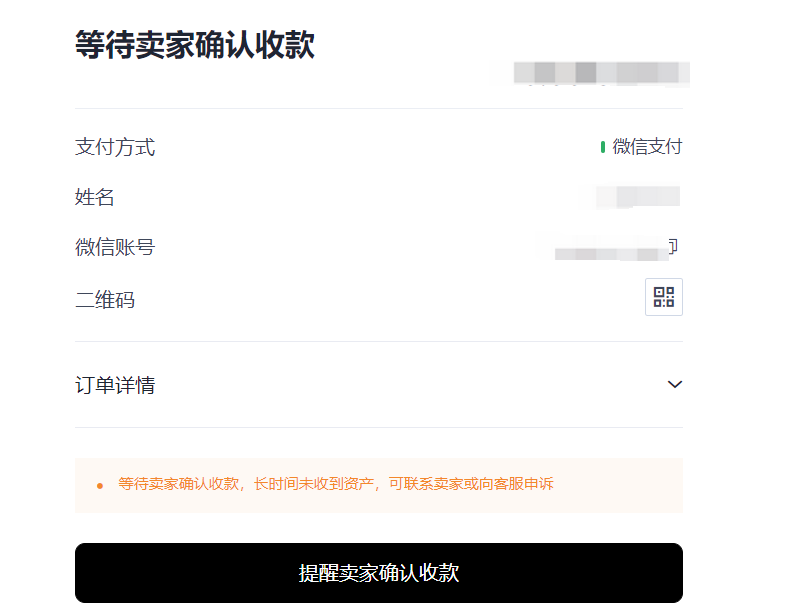Select the blurred name value
The image size is (788, 616).
pos(639,196)
